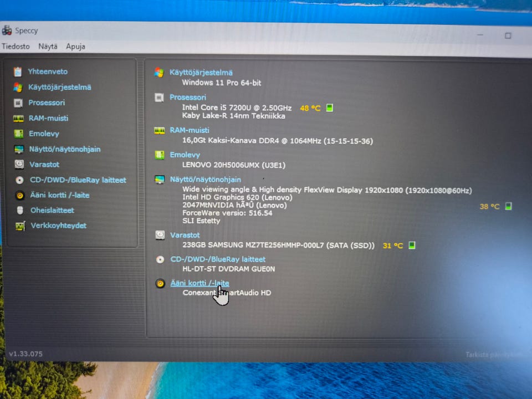Select Yhteenveto in the sidebar
The width and height of the screenshot is (532, 399).
[48, 71]
